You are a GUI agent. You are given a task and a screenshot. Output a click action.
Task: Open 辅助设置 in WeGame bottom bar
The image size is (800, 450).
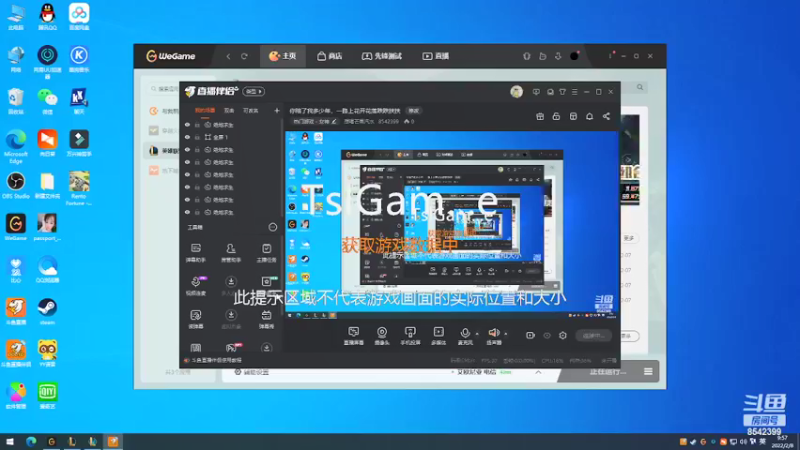pyautogui.click(x=252, y=372)
